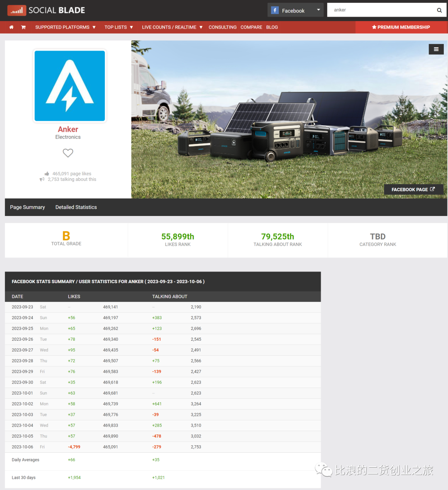Screen dimensions: 448x490
Task: Open the Compare menu item
Action: pyautogui.click(x=251, y=27)
